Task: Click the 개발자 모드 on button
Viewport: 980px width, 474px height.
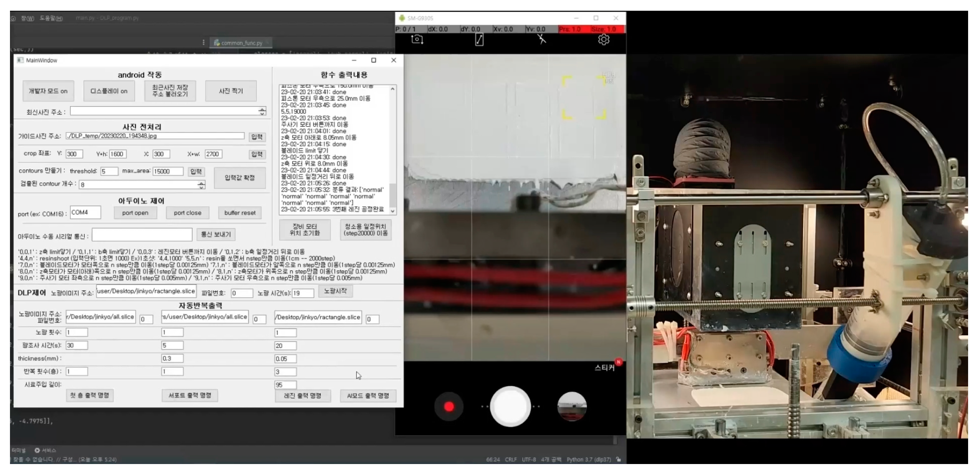Action: [48, 91]
